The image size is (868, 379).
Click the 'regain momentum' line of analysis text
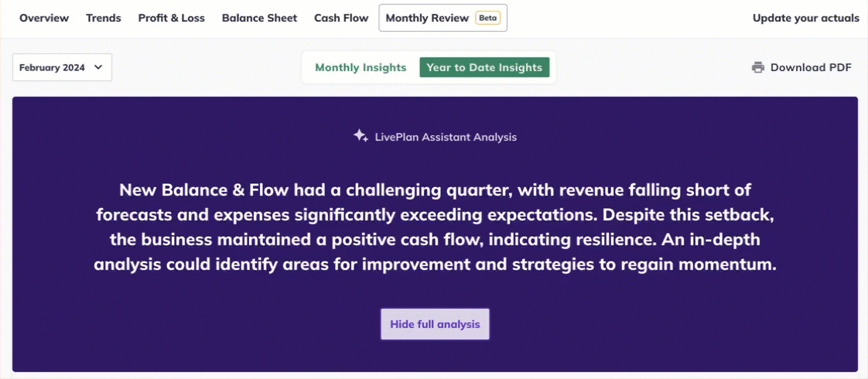click(435, 265)
